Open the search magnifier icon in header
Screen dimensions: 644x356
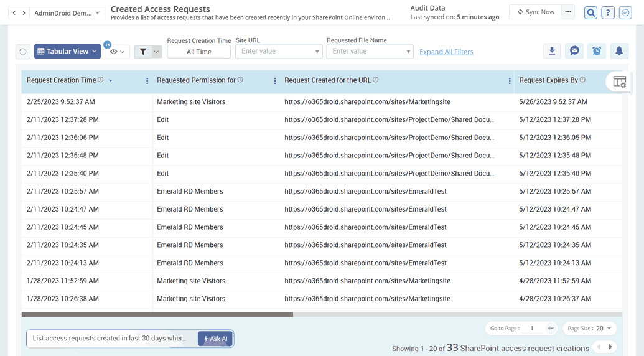[x=590, y=12]
